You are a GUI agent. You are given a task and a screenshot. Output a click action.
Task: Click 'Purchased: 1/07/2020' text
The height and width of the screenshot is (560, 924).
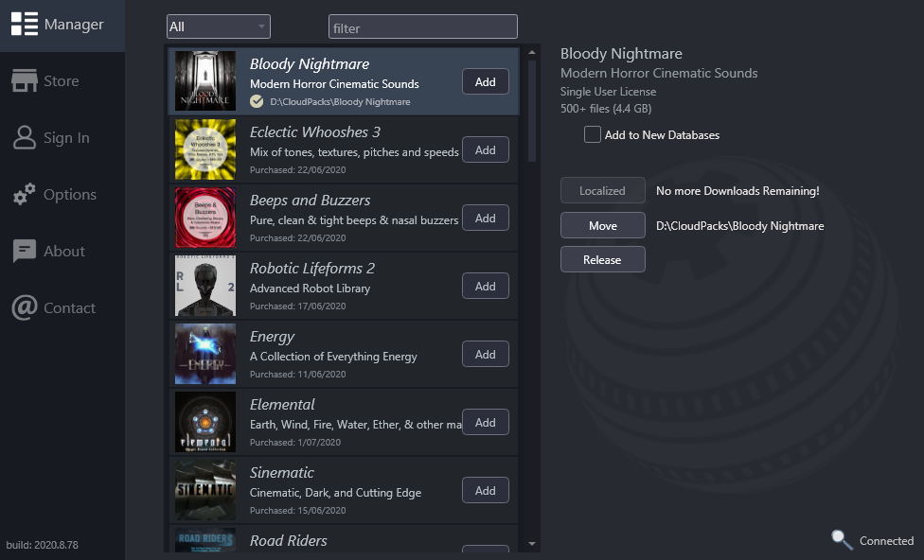tap(295, 442)
